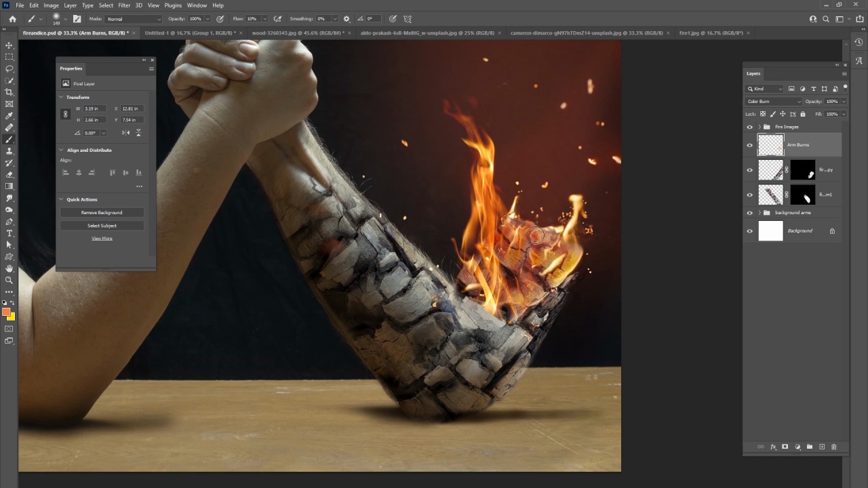The image size is (868, 488).
Task: Delete layer using the trash icon
Action: pyautogui.click(x=833, y=447)
